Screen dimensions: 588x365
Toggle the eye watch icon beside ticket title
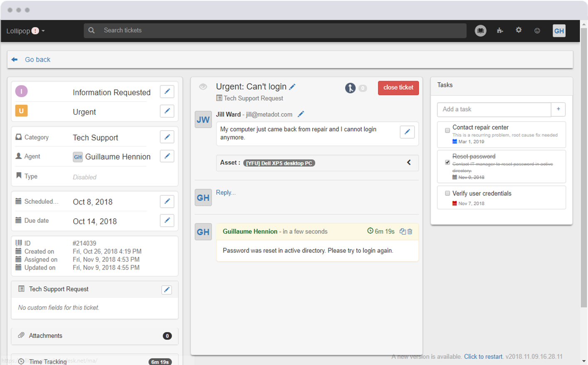coord(203,87)
